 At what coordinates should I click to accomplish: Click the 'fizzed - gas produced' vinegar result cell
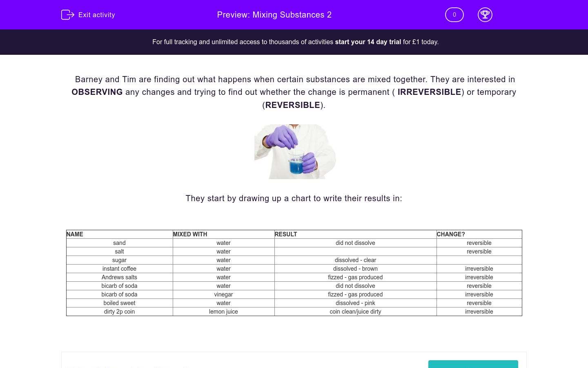pos(355,294)
